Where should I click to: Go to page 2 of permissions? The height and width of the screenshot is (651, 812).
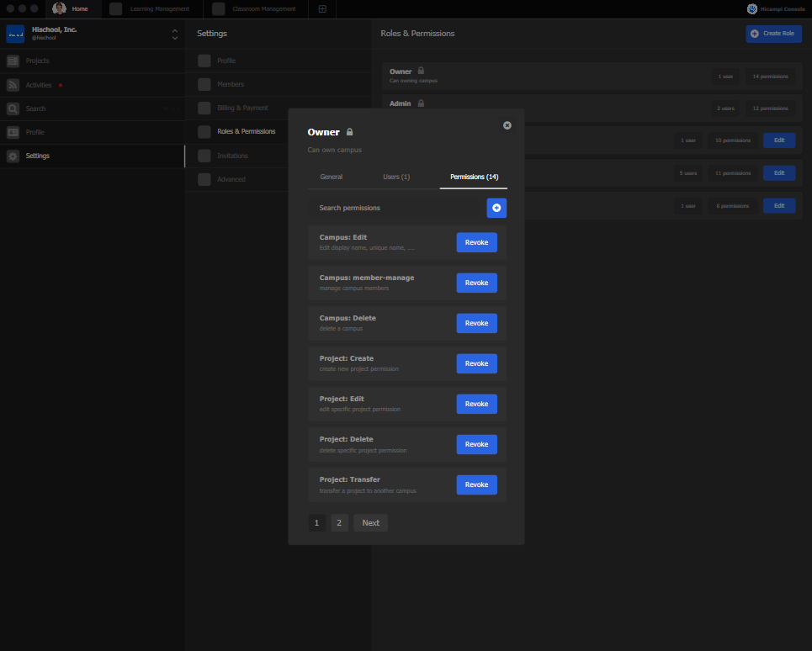339,523
